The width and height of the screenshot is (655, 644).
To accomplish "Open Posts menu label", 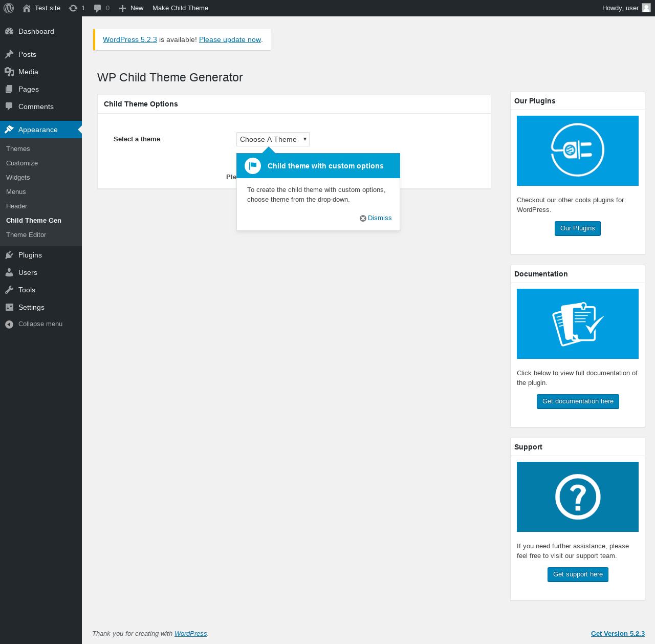I will 27,54.
